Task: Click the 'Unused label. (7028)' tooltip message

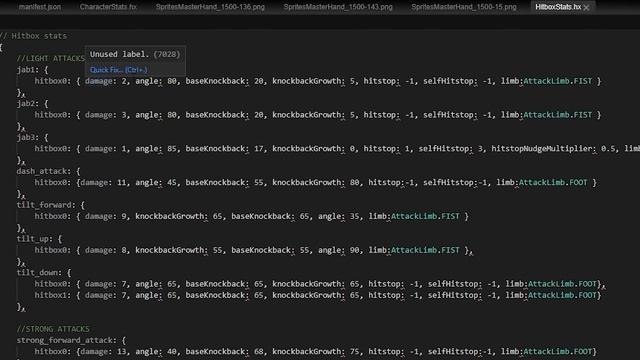Action: (x=135, y=54)
